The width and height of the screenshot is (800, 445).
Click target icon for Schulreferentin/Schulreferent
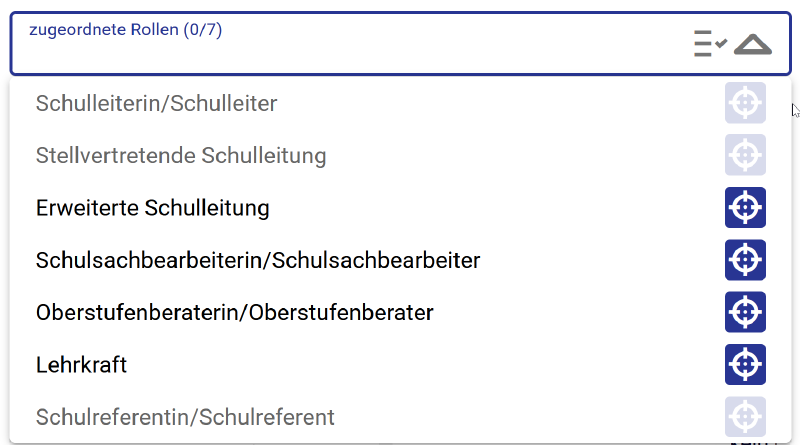745,416
